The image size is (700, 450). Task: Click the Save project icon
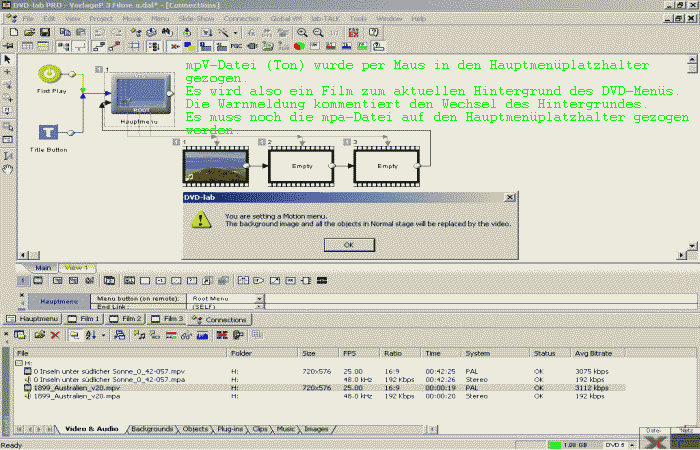(46, 32)
